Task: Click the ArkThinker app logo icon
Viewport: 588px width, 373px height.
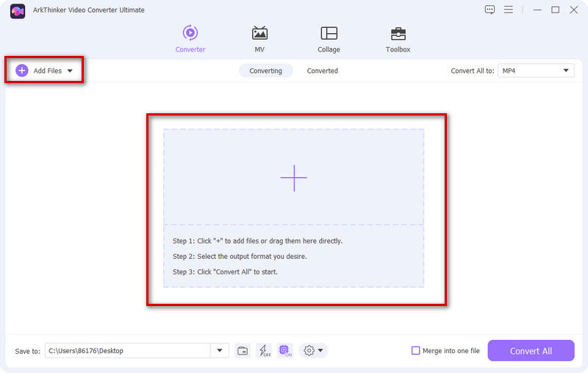Action: pyautogui.click(x=18, y=11)
